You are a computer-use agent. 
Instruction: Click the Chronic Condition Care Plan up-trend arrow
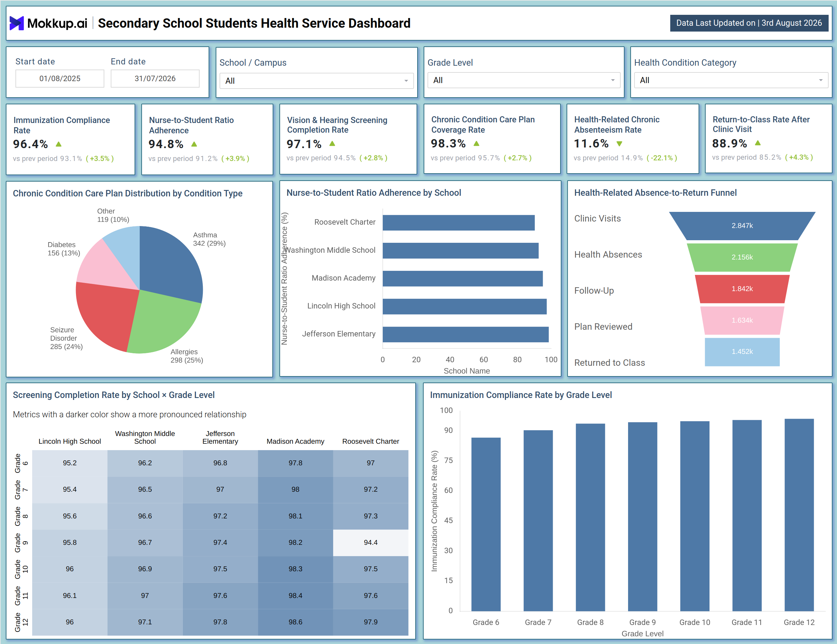(476, 143)
